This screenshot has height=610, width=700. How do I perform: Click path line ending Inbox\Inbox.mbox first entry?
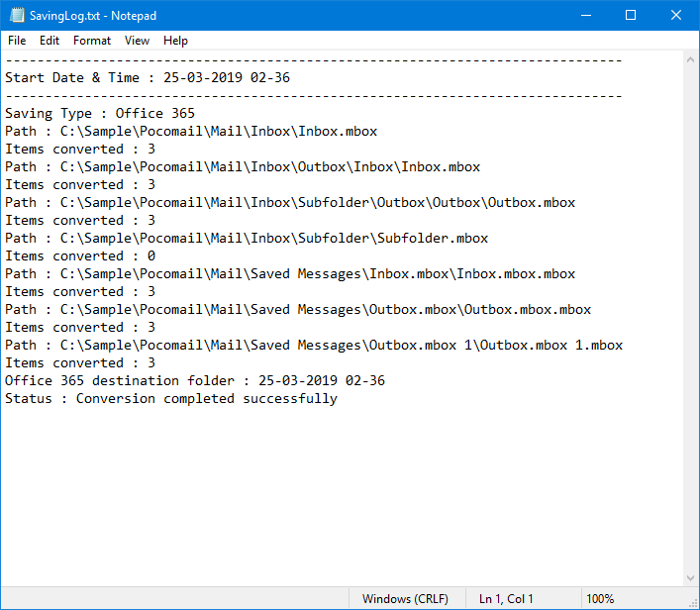(191, 132)
